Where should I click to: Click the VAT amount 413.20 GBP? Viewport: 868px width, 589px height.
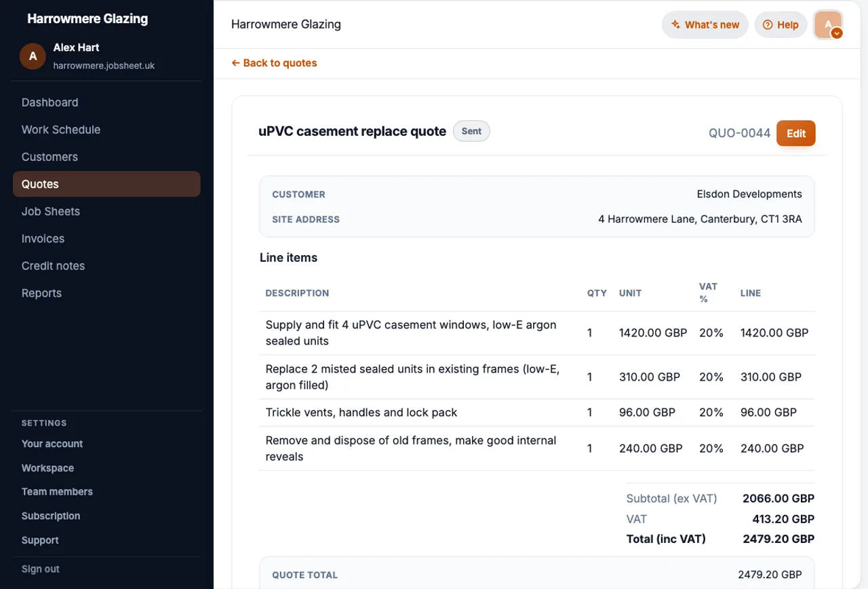pyautogui.click(x=783, y=519)
